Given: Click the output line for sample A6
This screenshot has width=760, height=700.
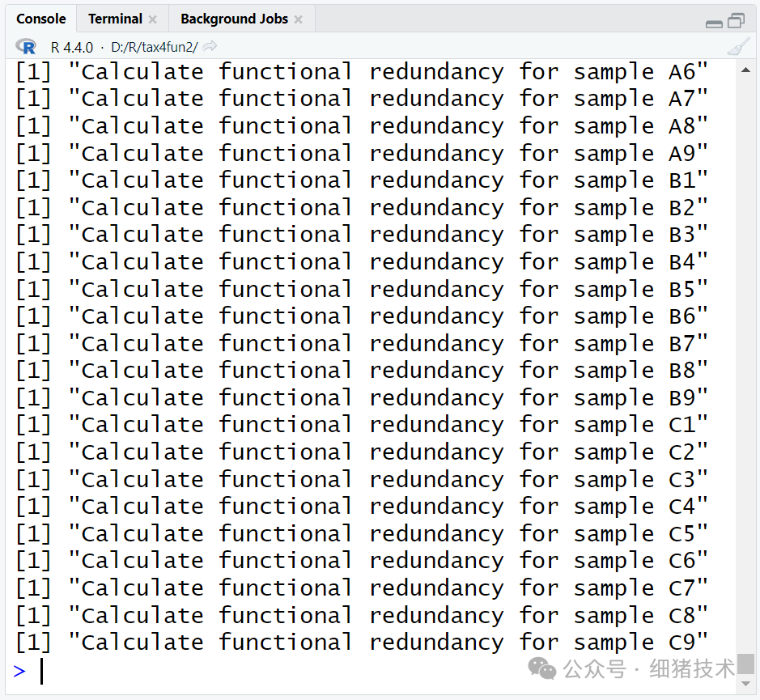Looking at the screenshot, I should tap(362, 72).
